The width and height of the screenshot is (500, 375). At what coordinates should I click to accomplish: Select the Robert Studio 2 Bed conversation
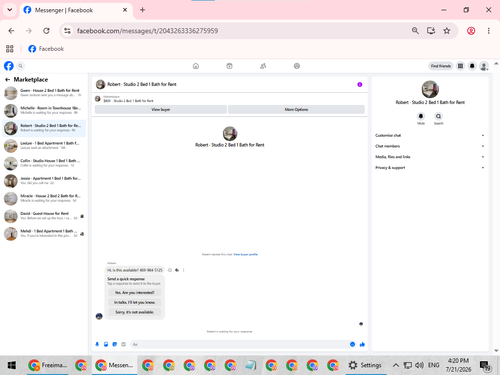pos(44,128)
